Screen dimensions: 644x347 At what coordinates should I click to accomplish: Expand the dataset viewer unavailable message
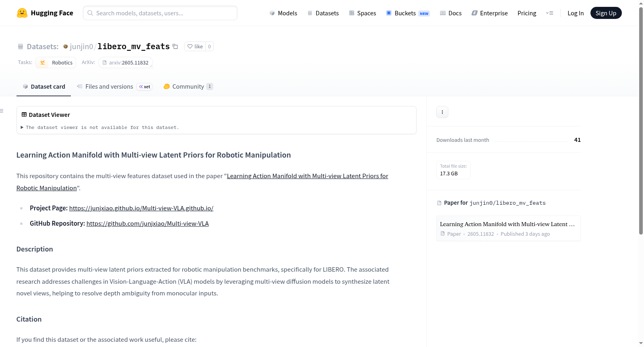click(x=100, y=127)
